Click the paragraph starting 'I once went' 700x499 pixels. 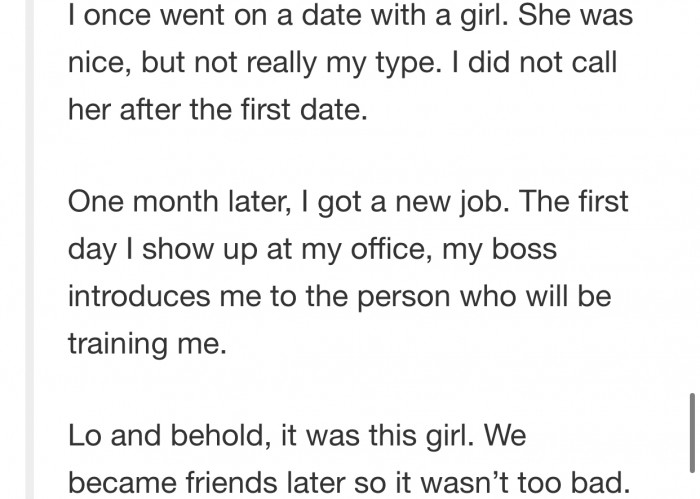pyautogui.click(x=350, y=62)
